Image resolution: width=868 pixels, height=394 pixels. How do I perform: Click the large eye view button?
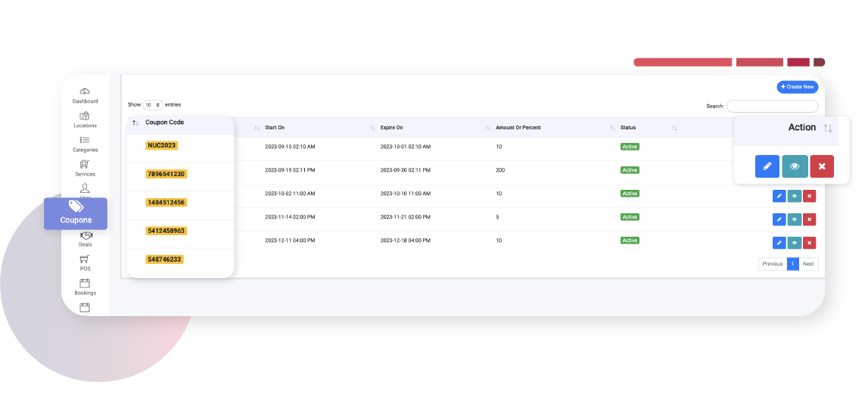click(794, 166)
